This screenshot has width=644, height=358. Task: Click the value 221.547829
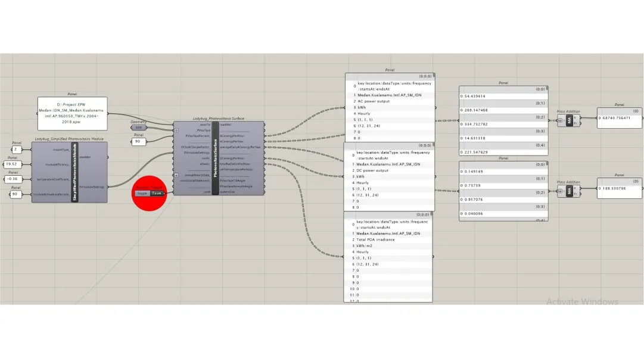[476, 152]
